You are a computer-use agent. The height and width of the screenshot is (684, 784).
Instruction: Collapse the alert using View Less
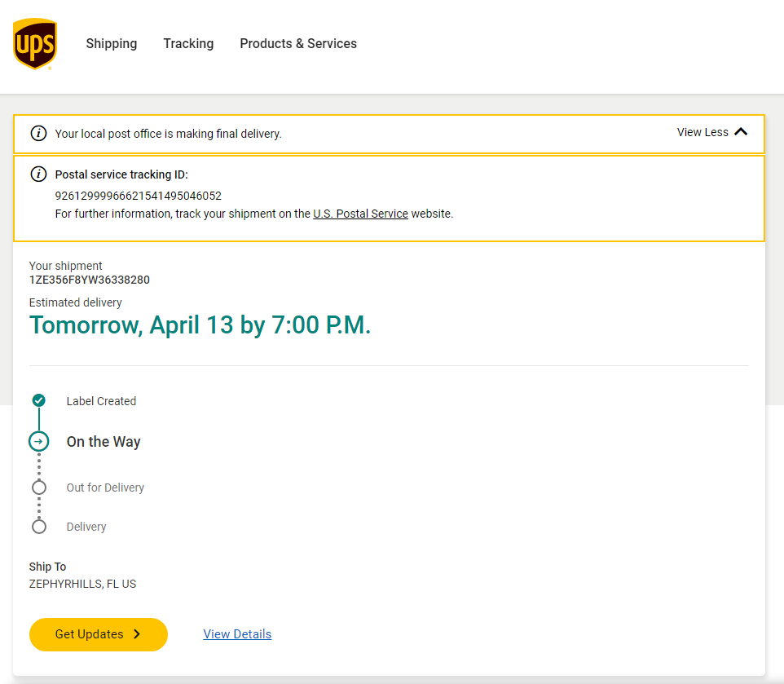coord(712,132)
